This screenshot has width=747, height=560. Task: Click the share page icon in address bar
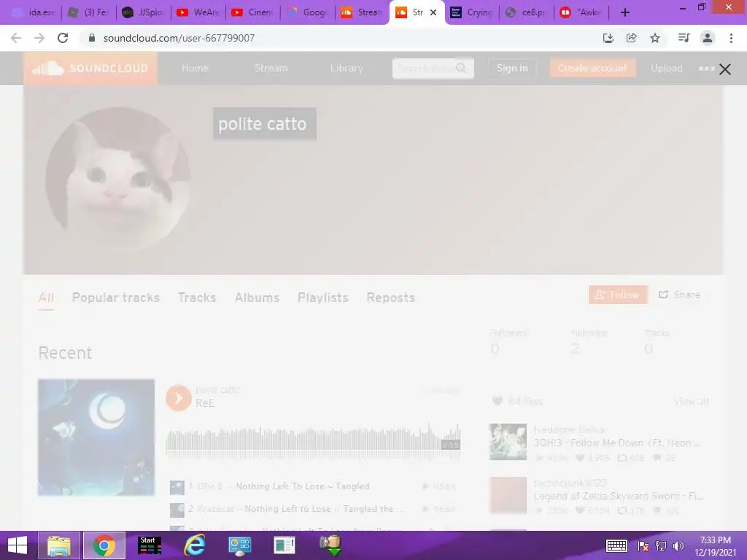(x=631, y=38)
